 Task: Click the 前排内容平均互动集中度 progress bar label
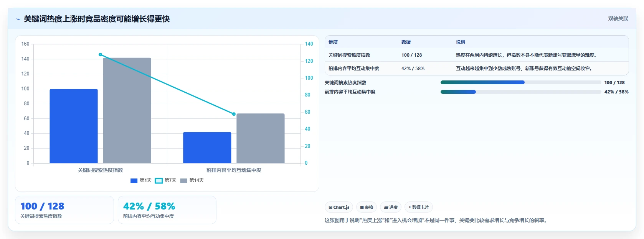tap(350, 92)
